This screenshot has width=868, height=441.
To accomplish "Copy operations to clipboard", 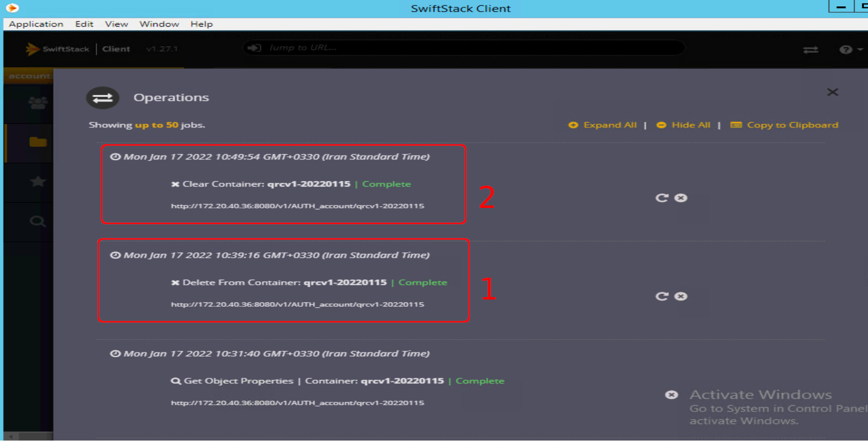I will (784, 125).
